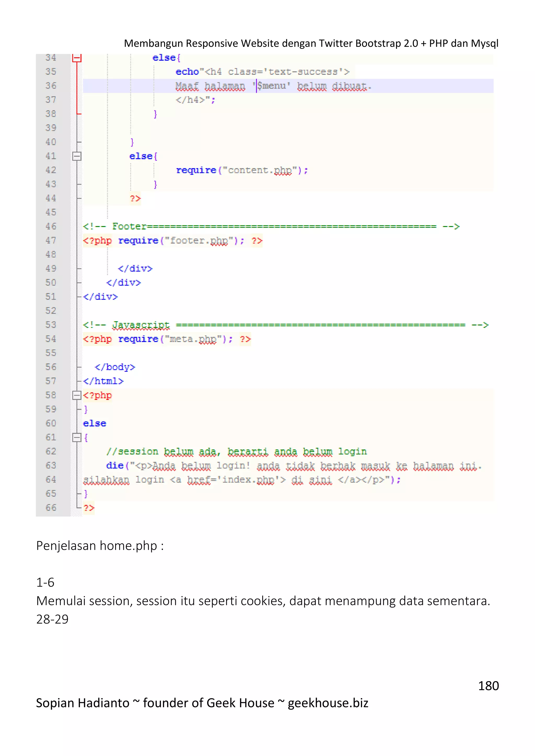This screenshot has width=535, height=756.
Task: Click line number 47 in gutter
Action: pyautogui.click(x=51, y=240)
